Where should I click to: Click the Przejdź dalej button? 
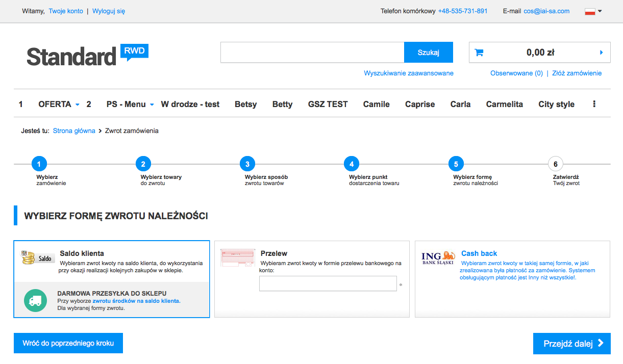point(571,344)
